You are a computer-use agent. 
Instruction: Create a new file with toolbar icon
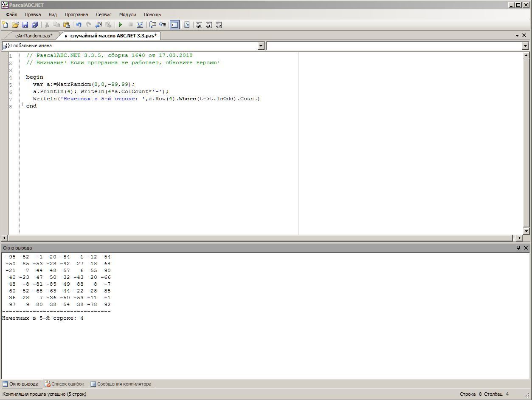pyautogui.click(x=5, y=25)
